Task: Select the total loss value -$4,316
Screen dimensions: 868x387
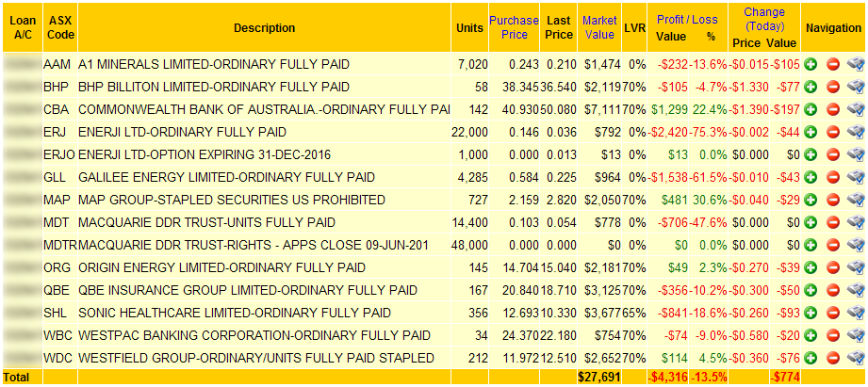Action: tap(667, 377)
